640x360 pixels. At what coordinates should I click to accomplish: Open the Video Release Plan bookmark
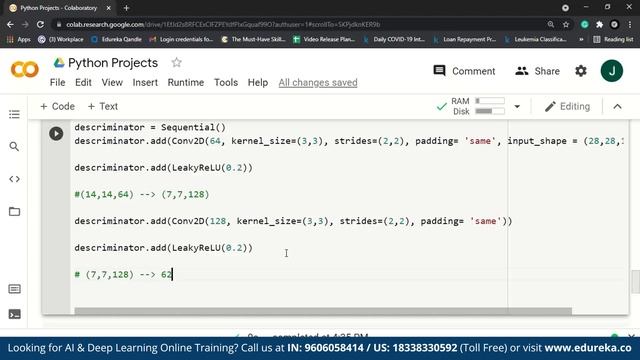324,39
